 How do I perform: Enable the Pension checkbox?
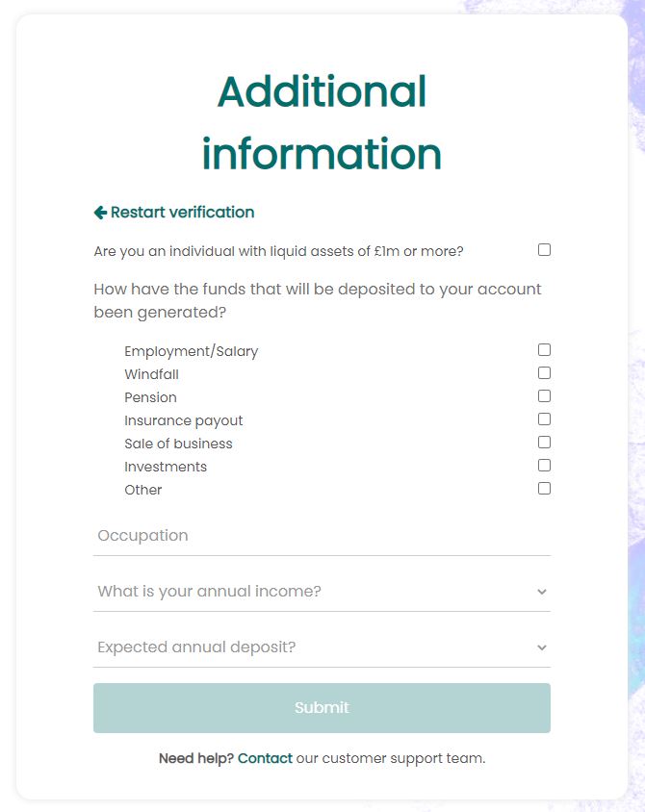click(544, 395)
